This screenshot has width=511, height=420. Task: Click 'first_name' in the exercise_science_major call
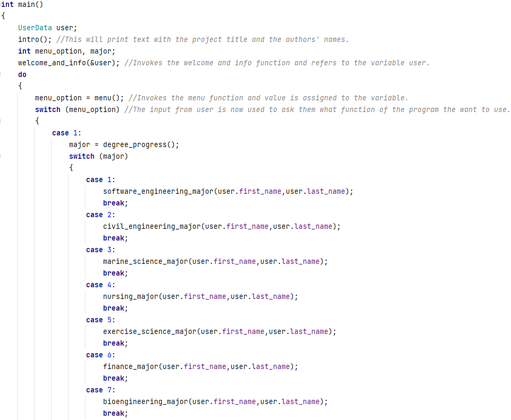(243, 332)
